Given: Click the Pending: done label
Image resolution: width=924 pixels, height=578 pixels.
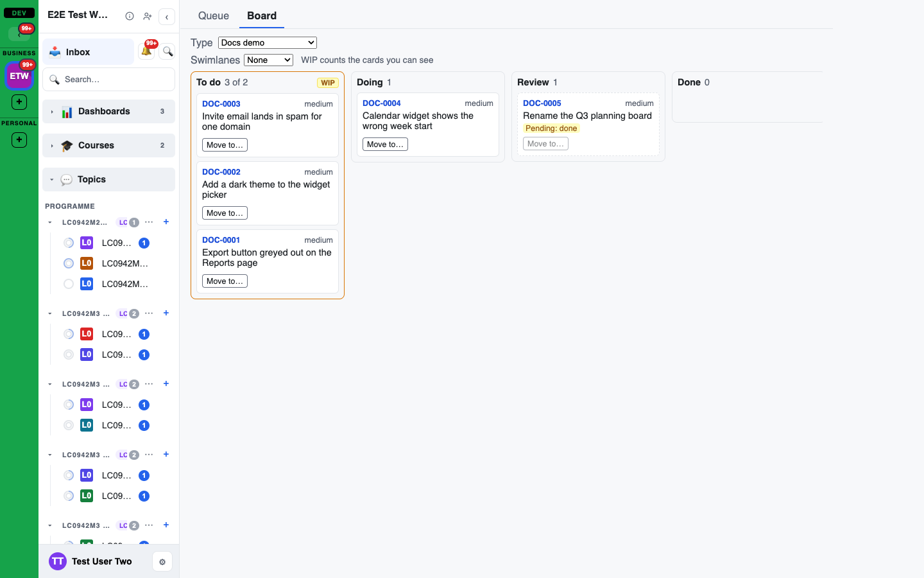Looking at the screenshot, I should click(551, 128).
